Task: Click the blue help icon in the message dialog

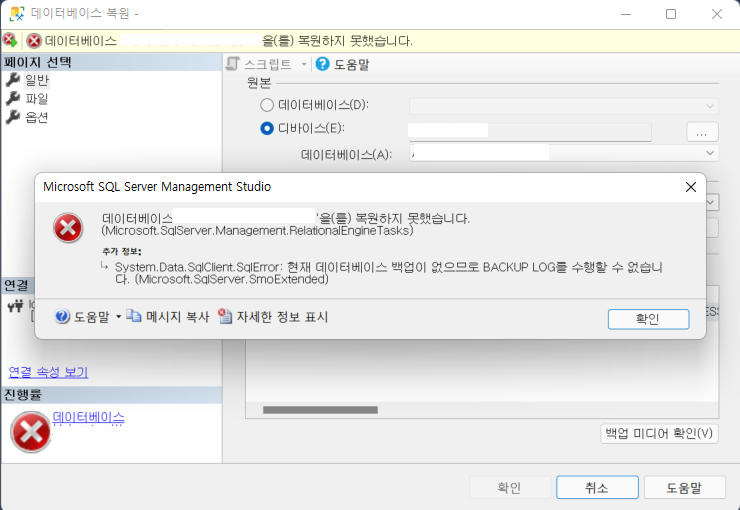Action: (x=62, y=317)
